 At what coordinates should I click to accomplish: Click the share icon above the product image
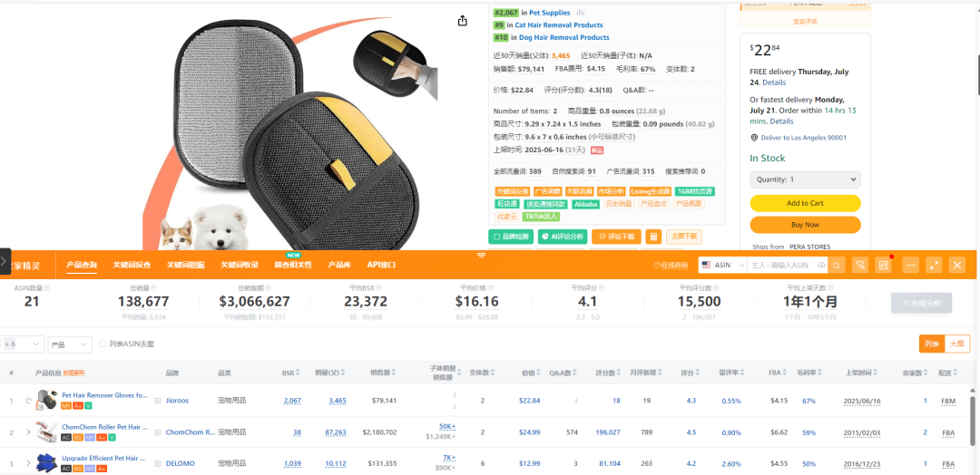pos(463,21)
